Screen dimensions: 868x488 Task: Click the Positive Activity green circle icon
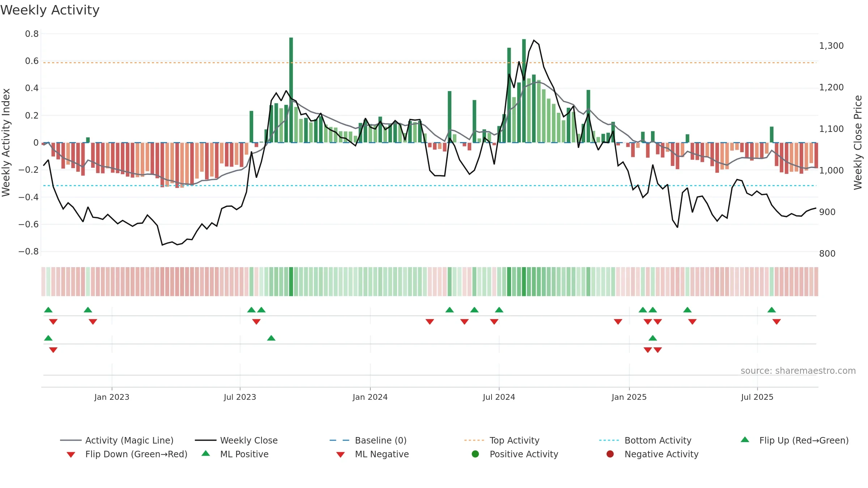(476, 454)
